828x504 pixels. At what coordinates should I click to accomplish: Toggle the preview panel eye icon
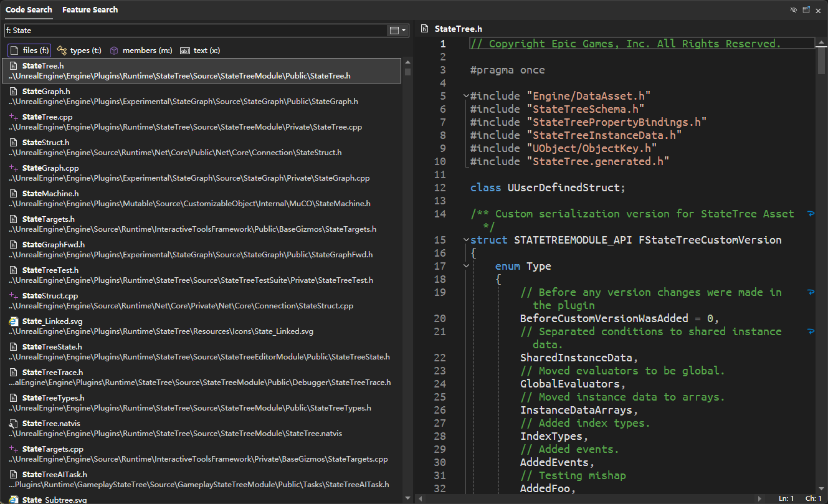794,10
